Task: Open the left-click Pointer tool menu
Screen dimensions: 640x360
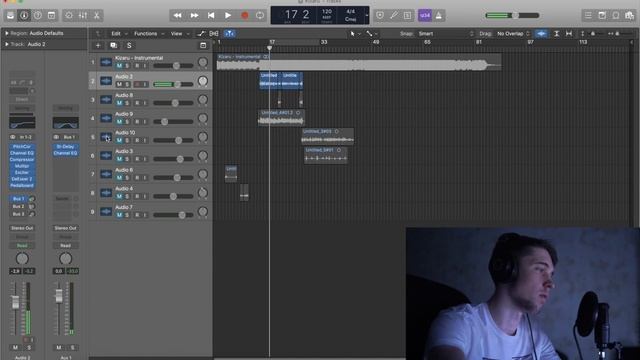Action: [x=354, y=33]
